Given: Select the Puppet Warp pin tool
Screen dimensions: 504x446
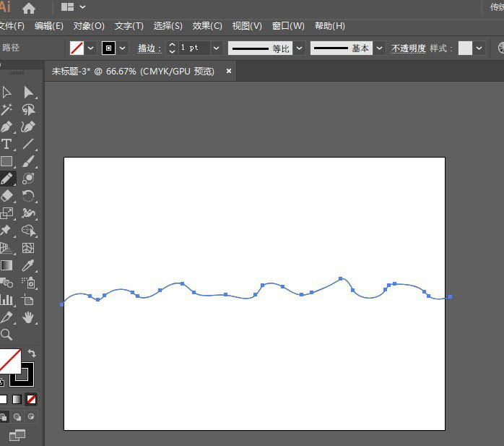Looking at the screenshot, I should [x=6, y=230].
